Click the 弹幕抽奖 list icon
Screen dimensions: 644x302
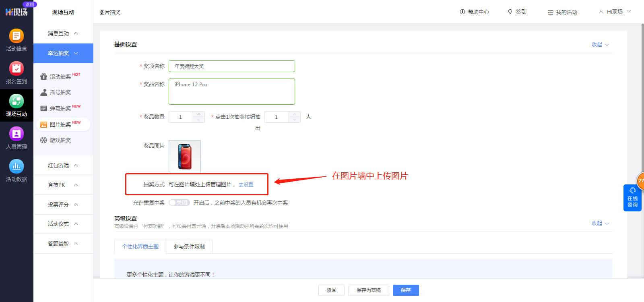[43, 108]
